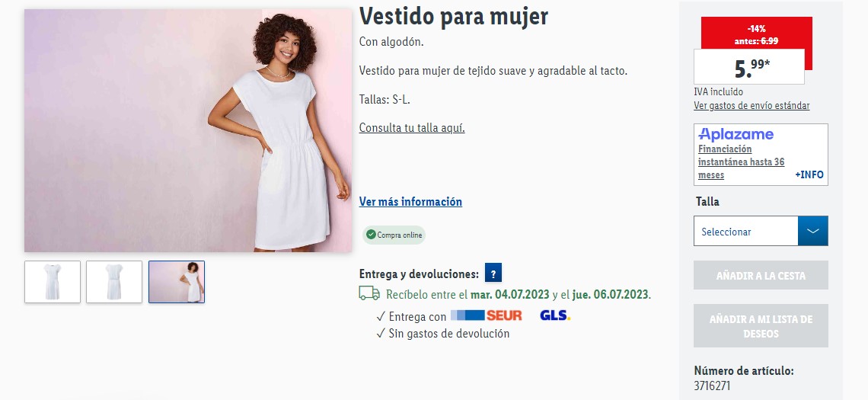Select the second dress thumbnail
Viewport: 868px width, 400px height.
pos(114,282)
